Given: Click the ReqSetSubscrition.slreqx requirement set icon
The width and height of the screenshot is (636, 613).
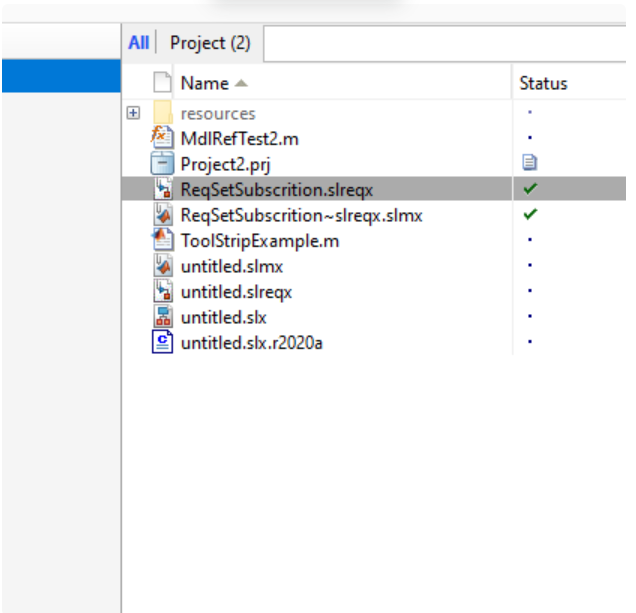Looking at the screenshot, I should [x=161, y=189].
